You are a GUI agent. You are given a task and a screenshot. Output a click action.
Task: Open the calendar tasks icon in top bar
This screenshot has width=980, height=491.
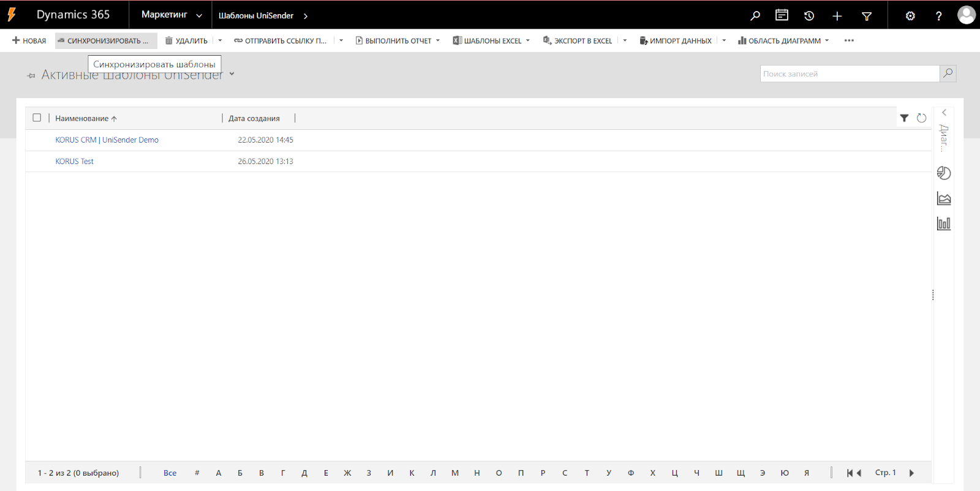782,15
